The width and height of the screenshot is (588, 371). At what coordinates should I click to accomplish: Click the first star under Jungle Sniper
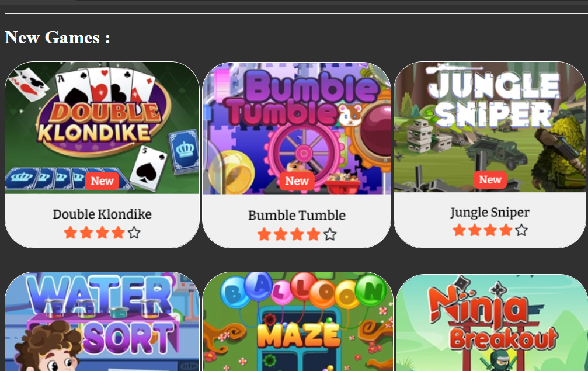point(459,230)
